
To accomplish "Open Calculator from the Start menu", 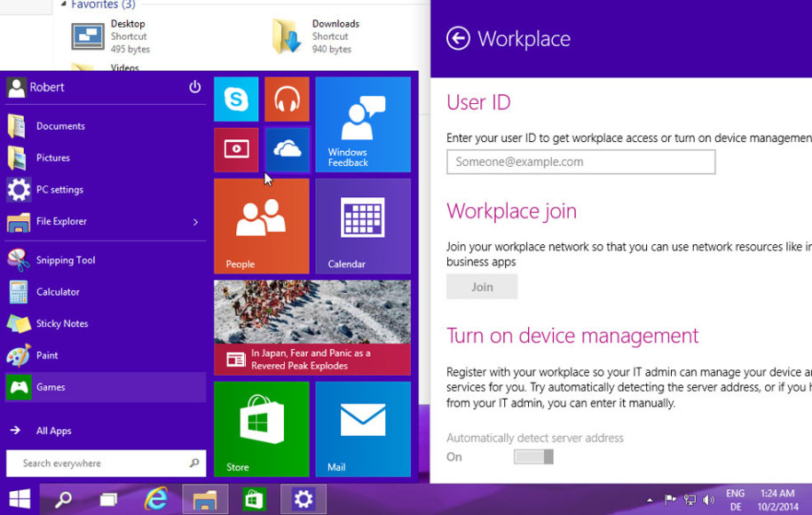I will (x=106, y=292).
